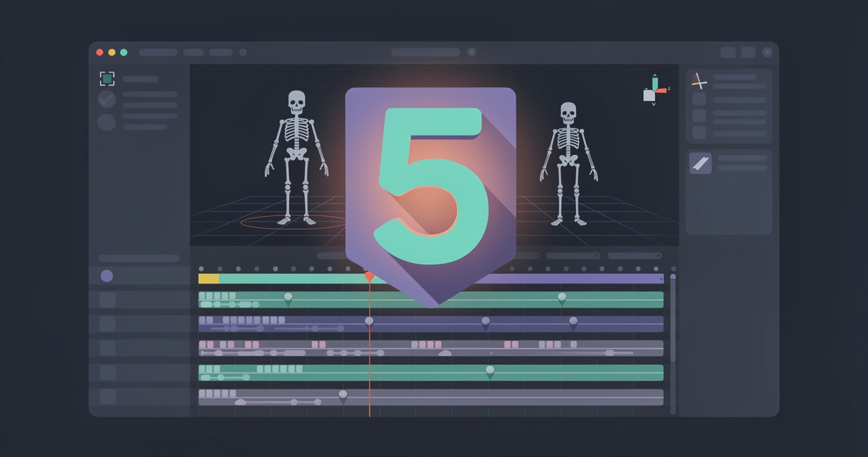Click the green maximize window dot

123,52
